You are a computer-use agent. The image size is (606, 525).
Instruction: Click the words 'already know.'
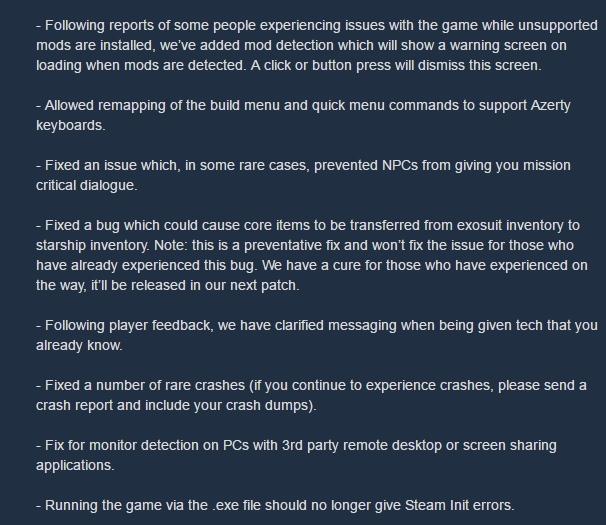point(79,345)
